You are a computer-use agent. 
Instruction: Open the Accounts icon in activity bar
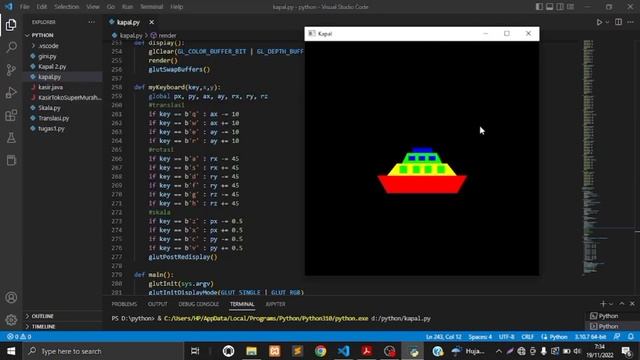point(11,298)
